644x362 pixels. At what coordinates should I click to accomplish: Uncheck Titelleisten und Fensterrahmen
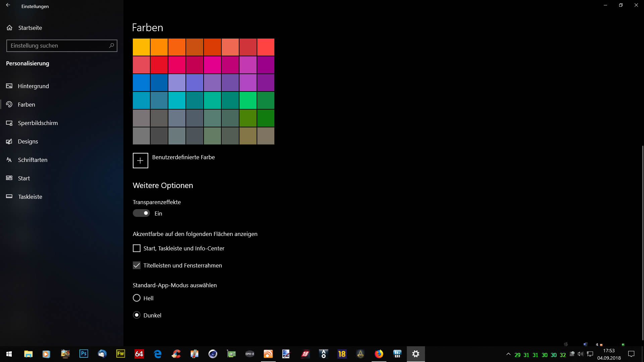[137, 265]
